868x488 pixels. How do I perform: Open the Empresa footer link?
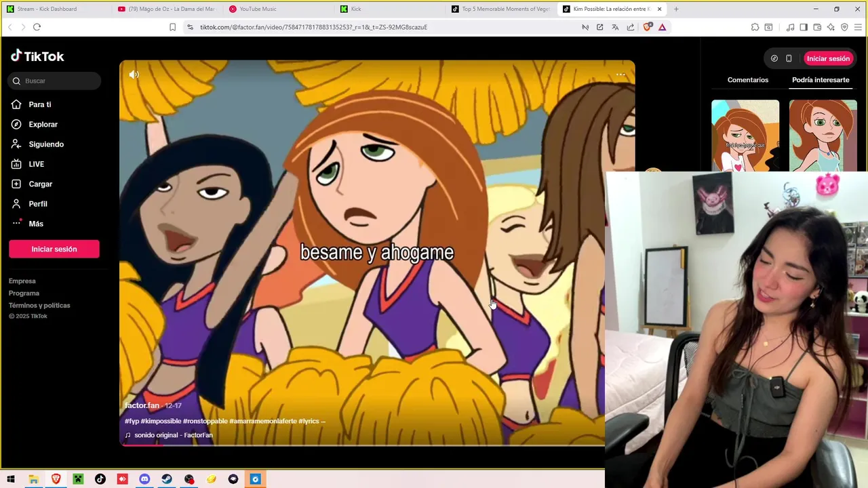(x=22, y=281)
